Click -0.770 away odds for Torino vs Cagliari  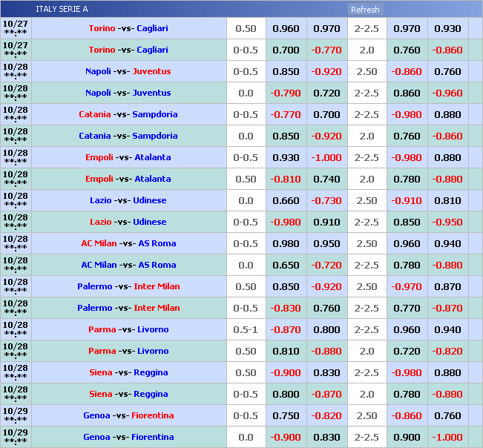tap(326, 50)
